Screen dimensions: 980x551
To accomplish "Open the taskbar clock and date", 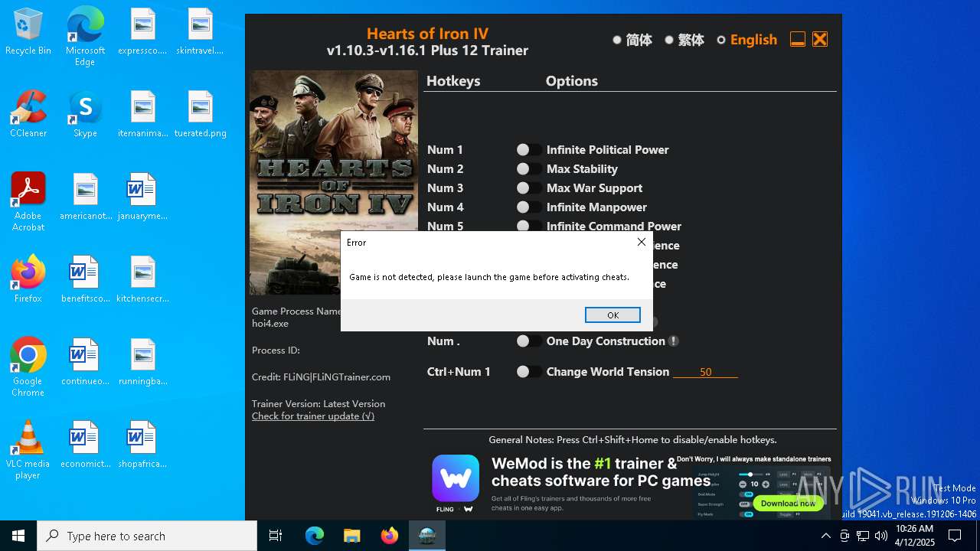I will pyautogui.click(x=915, y=536).
